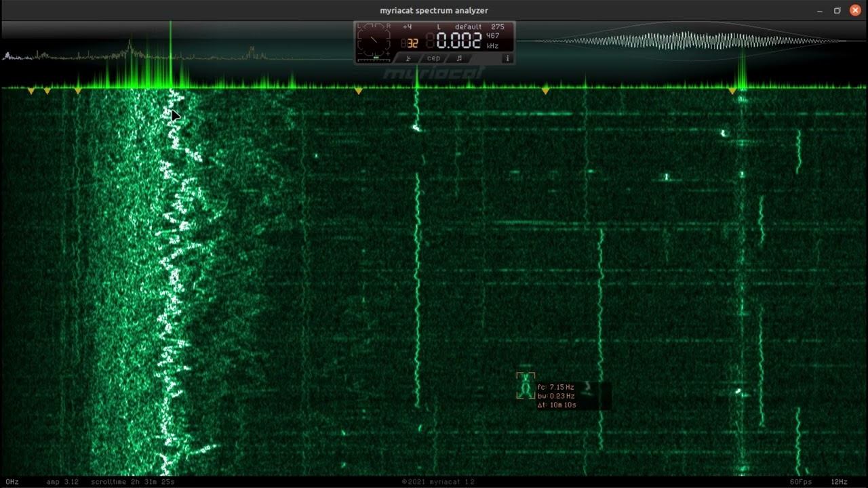Click the 0Hz axis label
This screenshot has height=488, width=868.
pos(12,482)
